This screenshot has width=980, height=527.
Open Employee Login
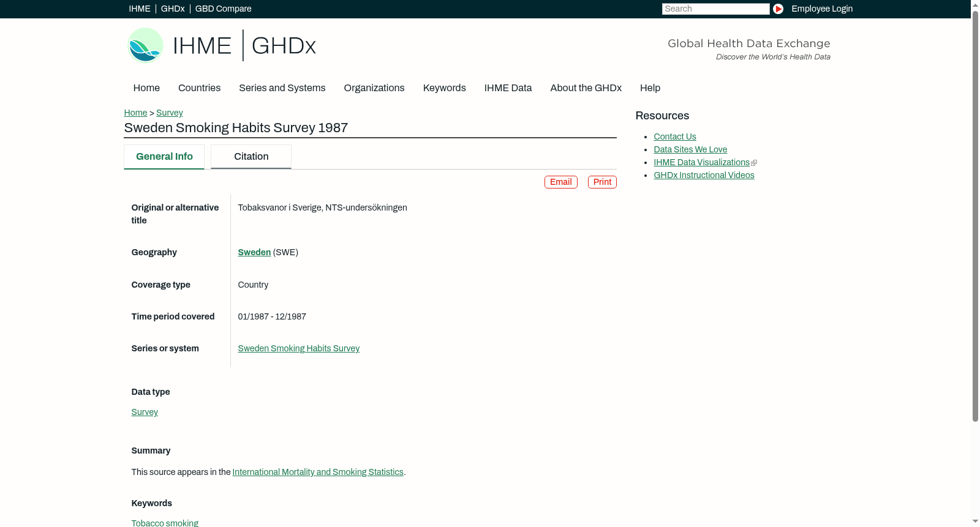[x=822, y=9]
